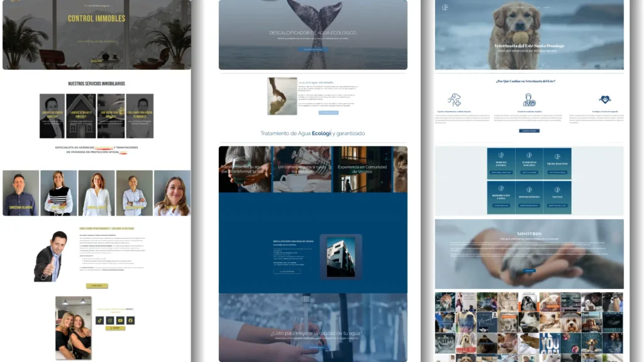
Task: Open the 'Un comienzo para cuidar los detalles' card
Action: coord(302,169)
